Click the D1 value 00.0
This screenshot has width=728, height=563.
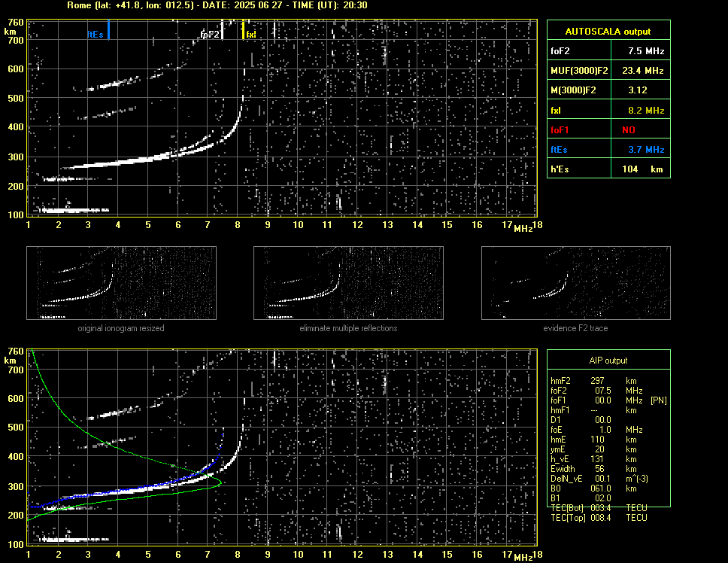(603, 420)
